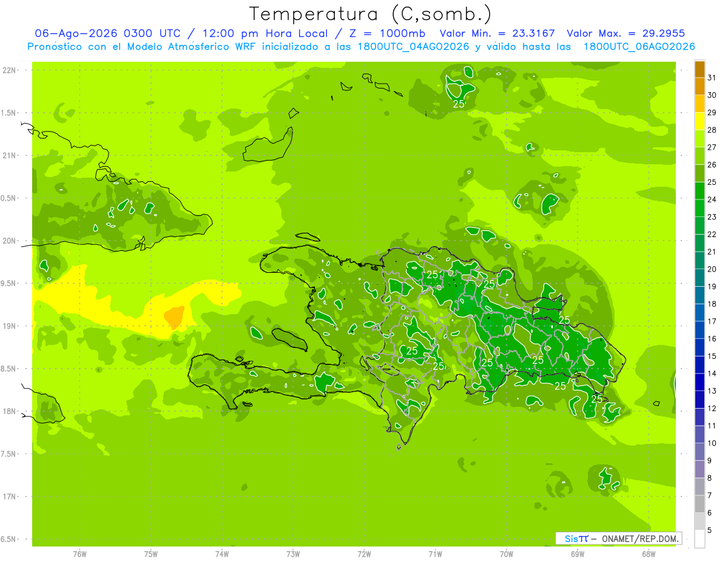This screenshot has height=562, width=728.
Task: Click the Valor Min. = 23.3167 text
Action: (x=497, y=33)
